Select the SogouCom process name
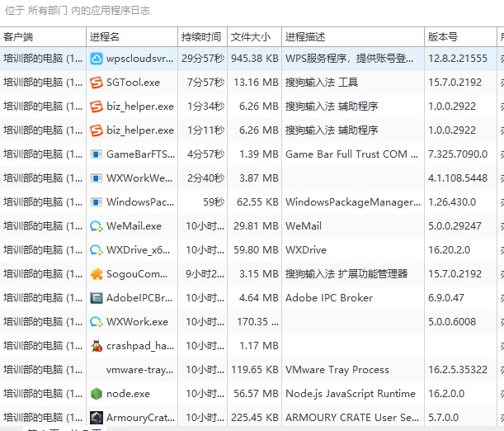504x431 pixels. tap(137, 274)
